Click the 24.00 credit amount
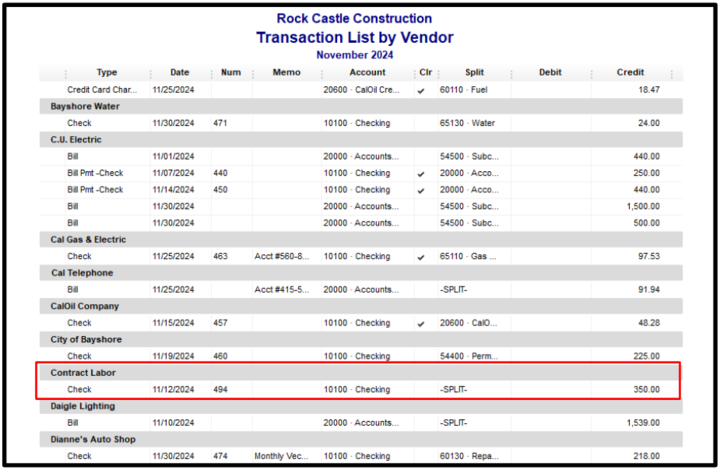This screenshot has width=720, height=470. pyautogui.click(x=649, y=123)
